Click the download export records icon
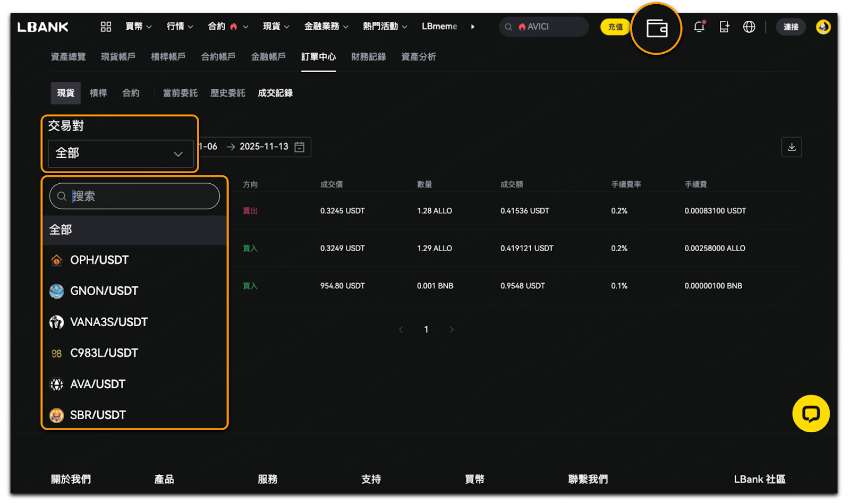The width and height of the screenshot is (850, 504). coord(791,147)
